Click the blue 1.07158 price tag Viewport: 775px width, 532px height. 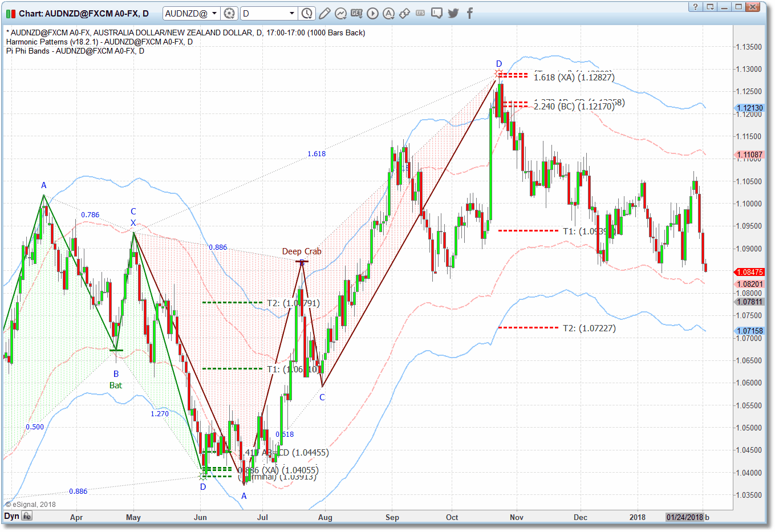pyautogui.click(x=749, y=331)
